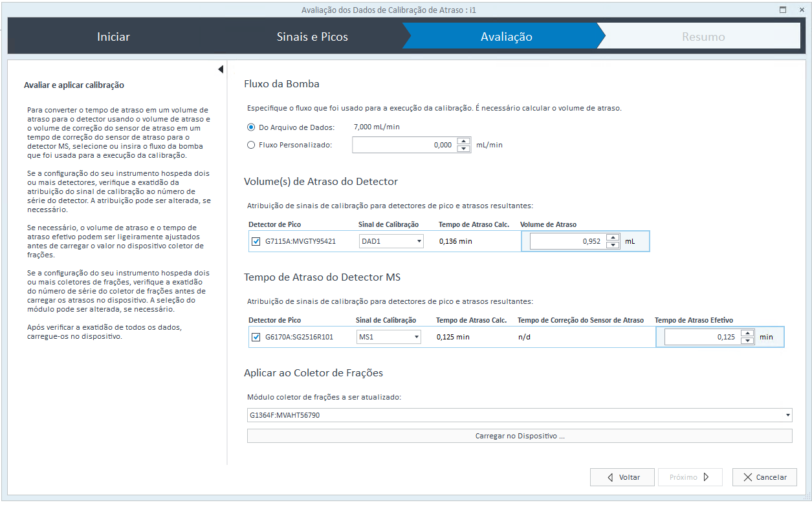Image resolution: width=812 pixels, height=505 pixels.
Task: Click Tempo de Correção do Sensor de Atraso header
Action: (580, 320)
